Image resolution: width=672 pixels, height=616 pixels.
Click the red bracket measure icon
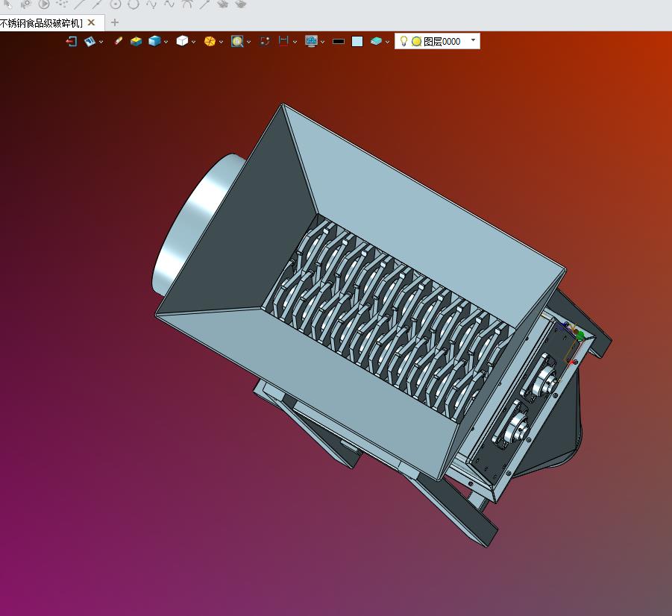pos(283,41)
